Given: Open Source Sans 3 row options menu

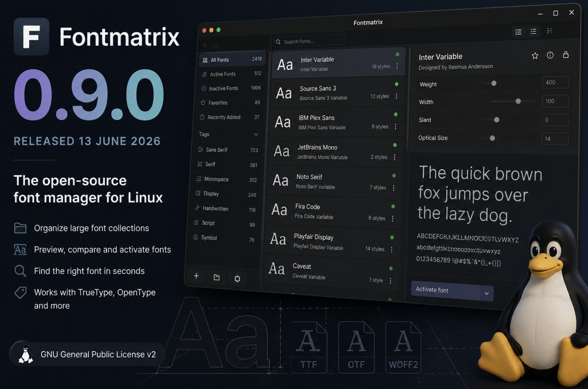Looking at the screenshot, I should point(396,96).
